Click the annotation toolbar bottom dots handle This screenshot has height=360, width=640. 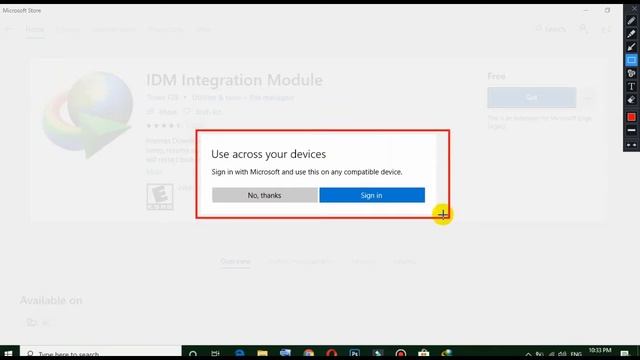tap(631, 145)
